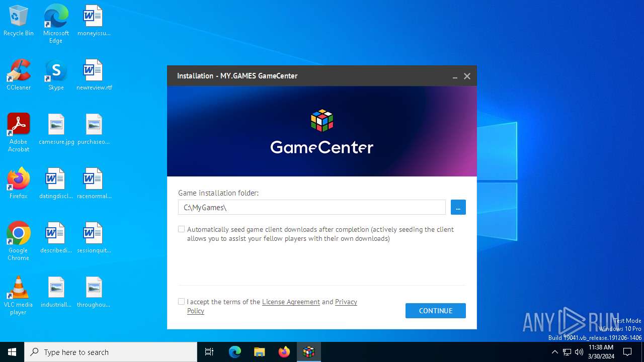Image resolution: width=644 pixels, height=362 pixels.
Task: Open volume control tray icon
Action: pyautogui.click(x=579, y=352)
